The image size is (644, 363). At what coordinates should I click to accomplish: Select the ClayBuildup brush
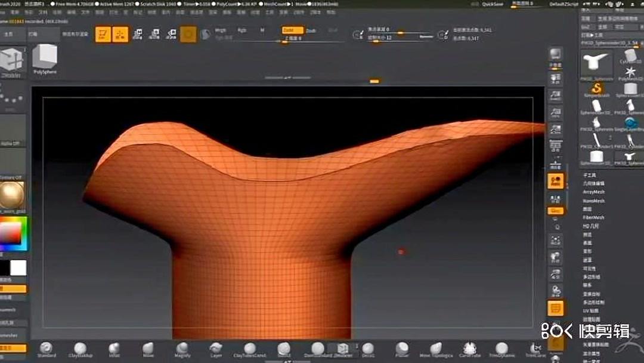click(x=80, y=348)
